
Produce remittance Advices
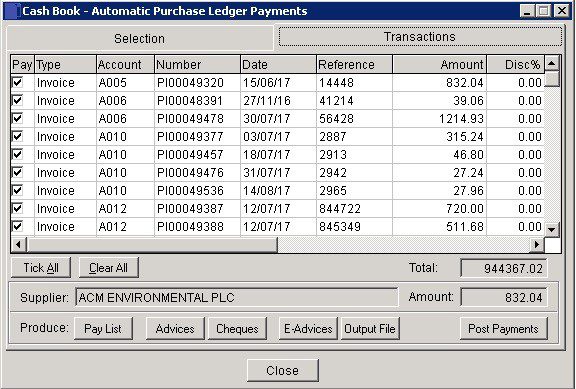point(175,328)
